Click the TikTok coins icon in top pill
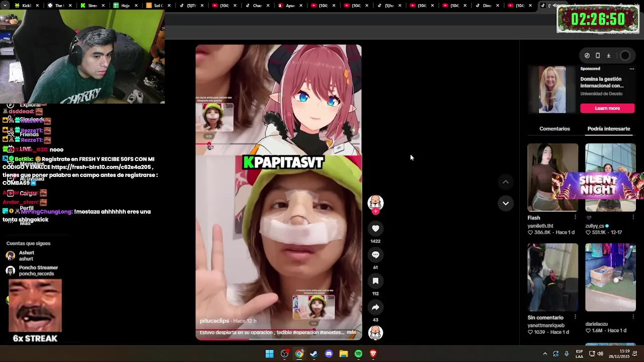The height and width of the screenshot is (362, 644). coord(587,56)
